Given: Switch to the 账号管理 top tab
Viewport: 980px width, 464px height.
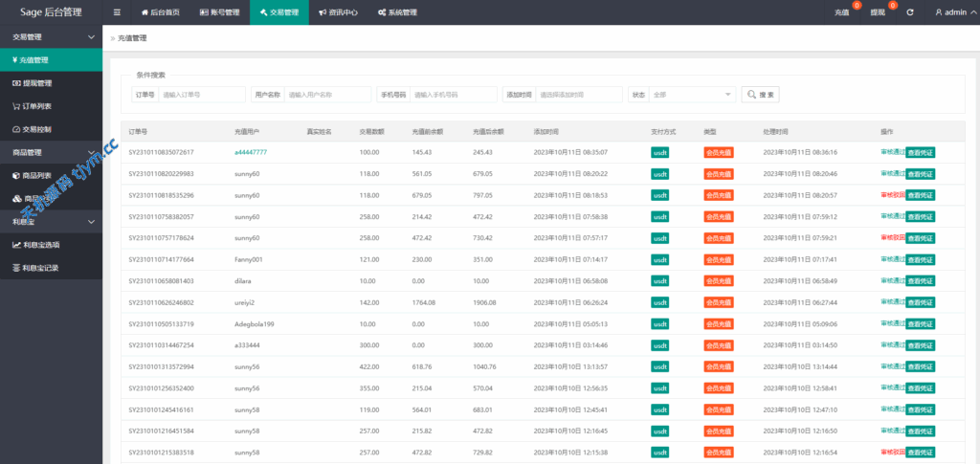Looking at the screenshot, I should click(219, 12).
